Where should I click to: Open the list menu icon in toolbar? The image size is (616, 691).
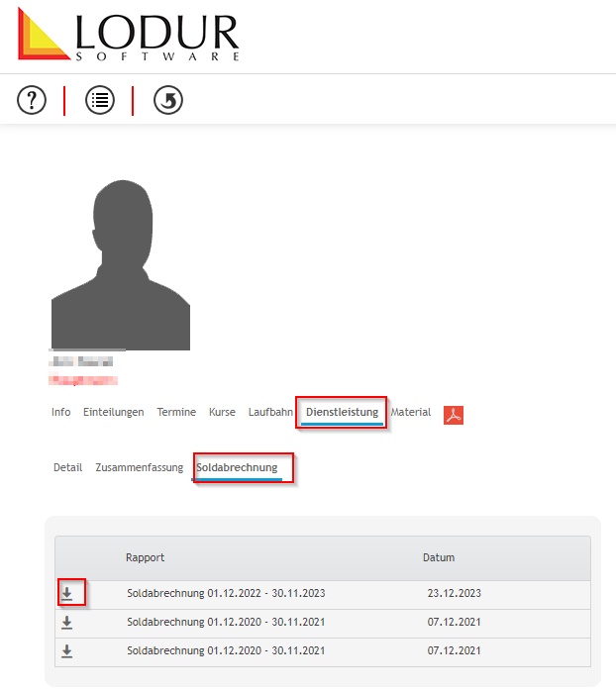pos(99,100)
